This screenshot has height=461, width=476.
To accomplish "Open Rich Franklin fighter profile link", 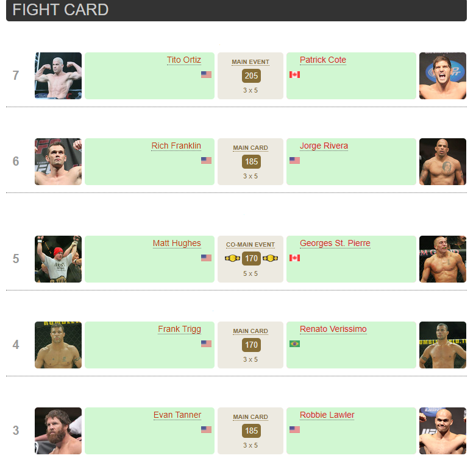I will pos(176,146).
